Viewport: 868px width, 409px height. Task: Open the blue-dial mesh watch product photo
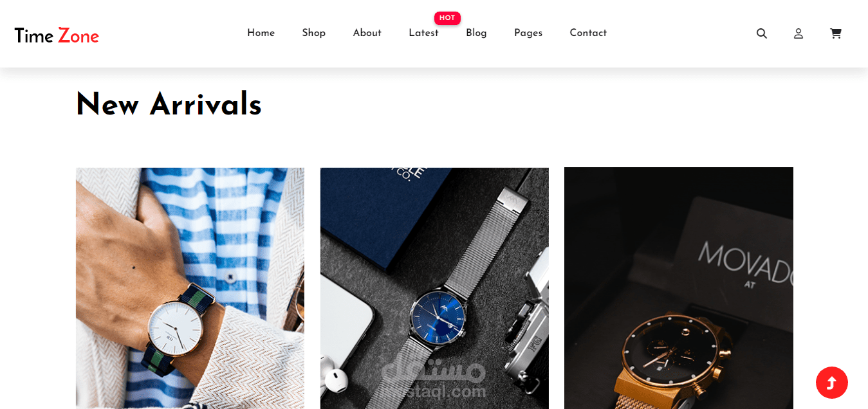coord(434,288)
